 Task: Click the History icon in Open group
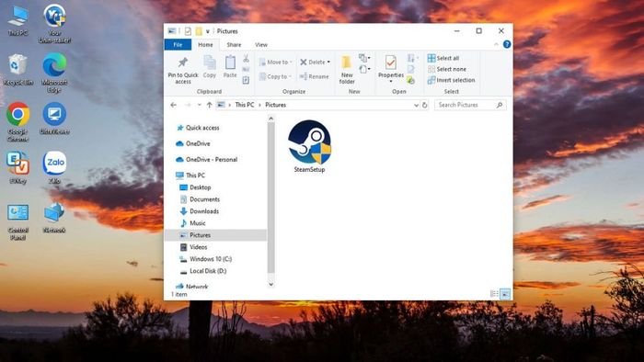410,80
